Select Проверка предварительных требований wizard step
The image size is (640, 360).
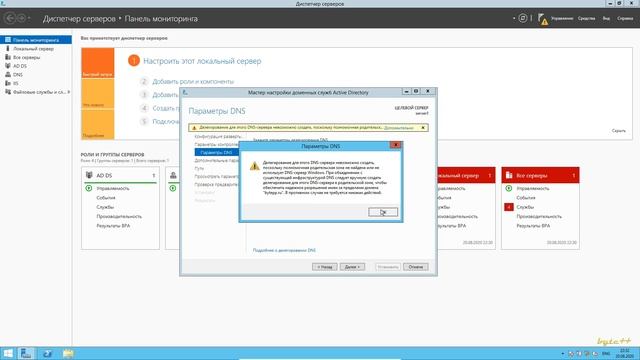tap(217, 184)
